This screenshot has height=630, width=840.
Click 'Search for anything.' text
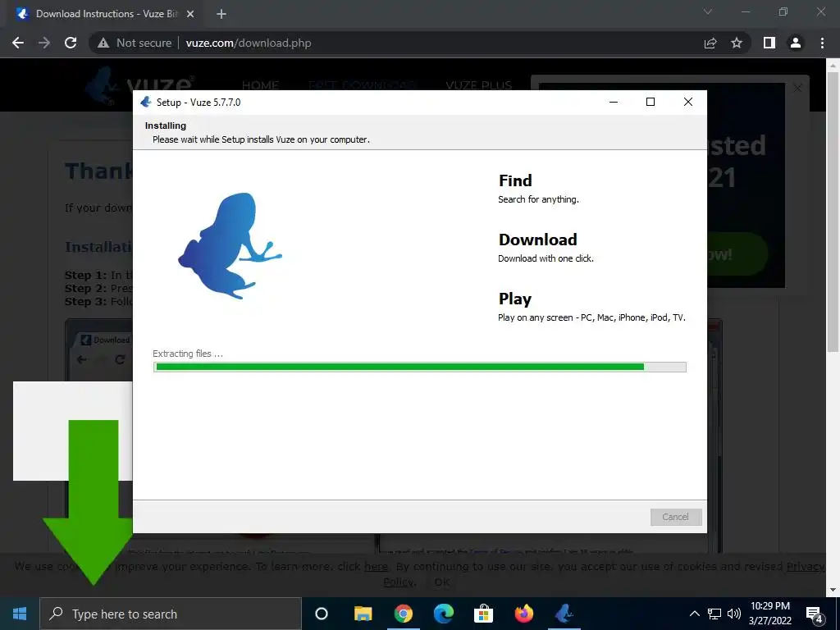point(538,199)
